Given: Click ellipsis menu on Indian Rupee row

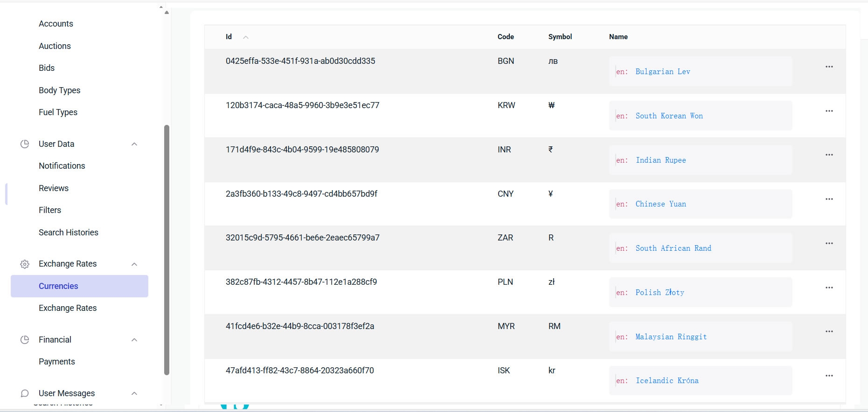Looking at the screenshot, I should [x=829, y=155].
